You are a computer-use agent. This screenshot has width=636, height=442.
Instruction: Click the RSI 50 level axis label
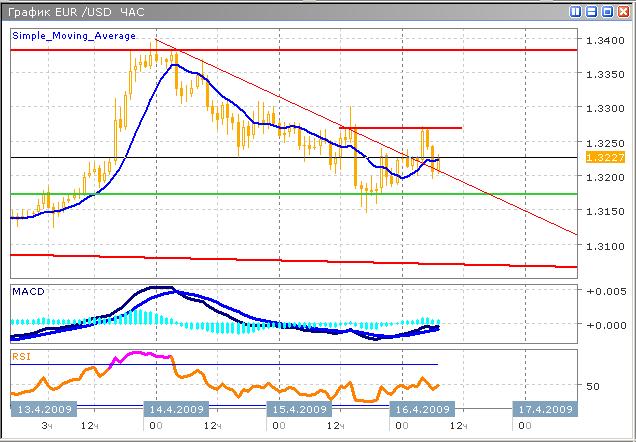592,386
